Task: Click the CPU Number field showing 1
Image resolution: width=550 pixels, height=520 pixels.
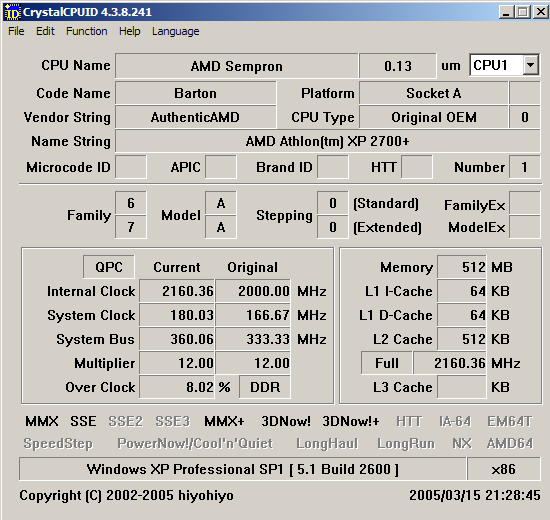Action: pos(524,167)
